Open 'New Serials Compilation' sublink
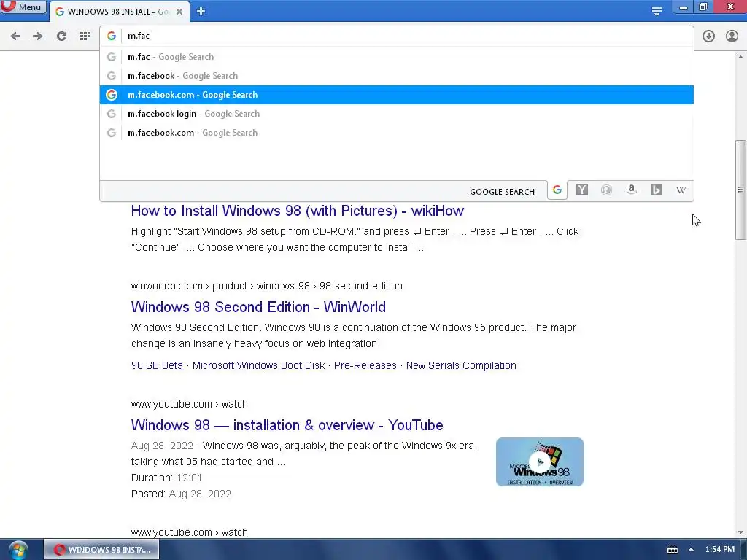Image resolution: width=747 pixels, height=560 pixels. pos(461,365)
